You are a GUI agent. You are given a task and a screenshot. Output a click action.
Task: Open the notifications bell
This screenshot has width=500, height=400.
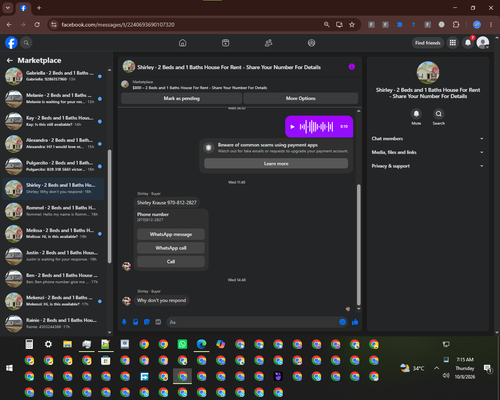(468, 43)
